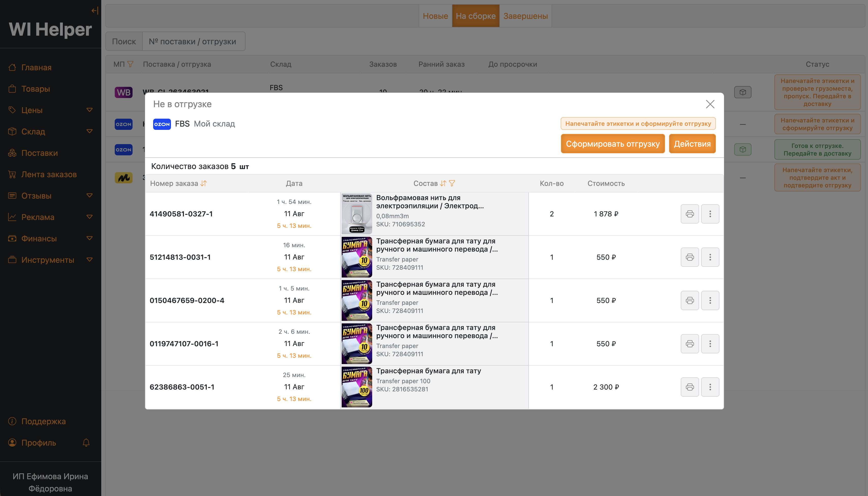Open Профиль in the sidebar
The image size is (868, 496).
click(x=38, y=443)
